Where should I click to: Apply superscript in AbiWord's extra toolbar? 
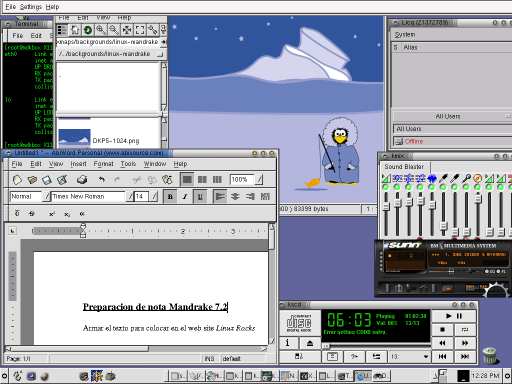click(52, 214)
